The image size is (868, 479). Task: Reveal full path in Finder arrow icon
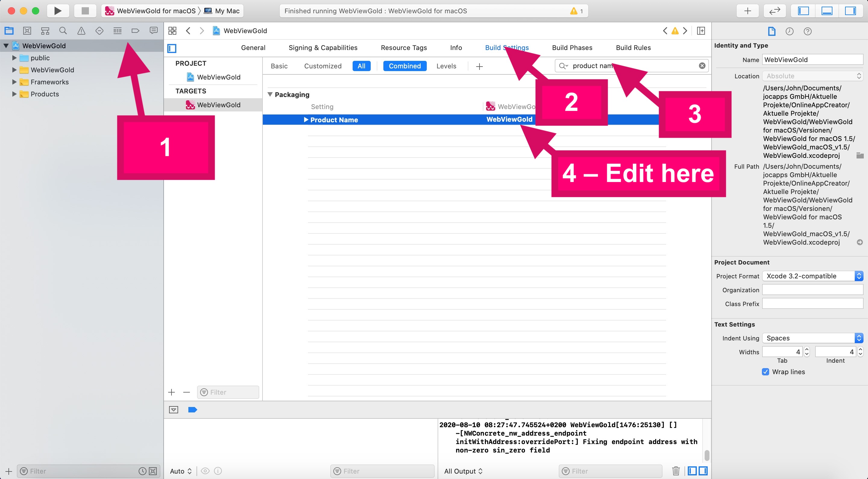pos(860,242)
